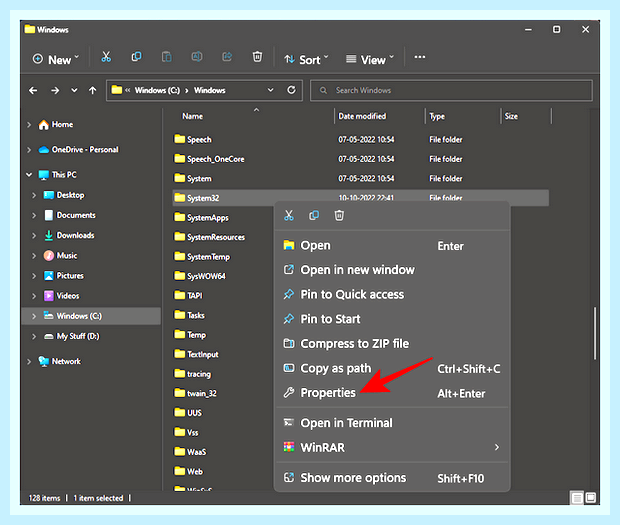Viewport: 620px width, 525px height.
Task: Select Pin to Quick access
Action: click(x=392, y=295)
